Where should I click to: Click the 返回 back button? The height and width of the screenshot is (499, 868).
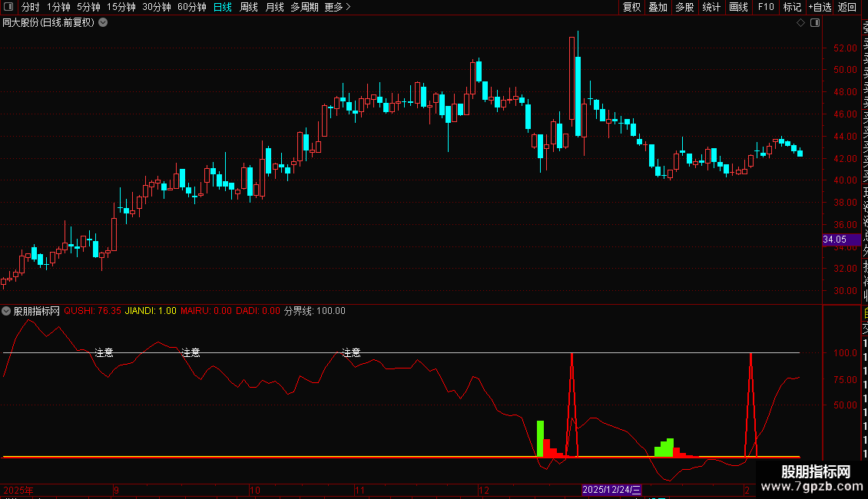(847, 7)
